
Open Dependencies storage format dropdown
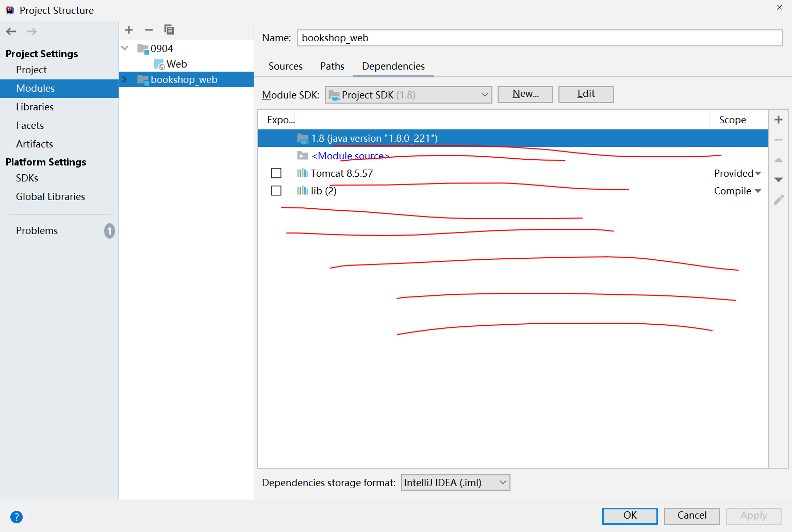[x=456, y=483]
